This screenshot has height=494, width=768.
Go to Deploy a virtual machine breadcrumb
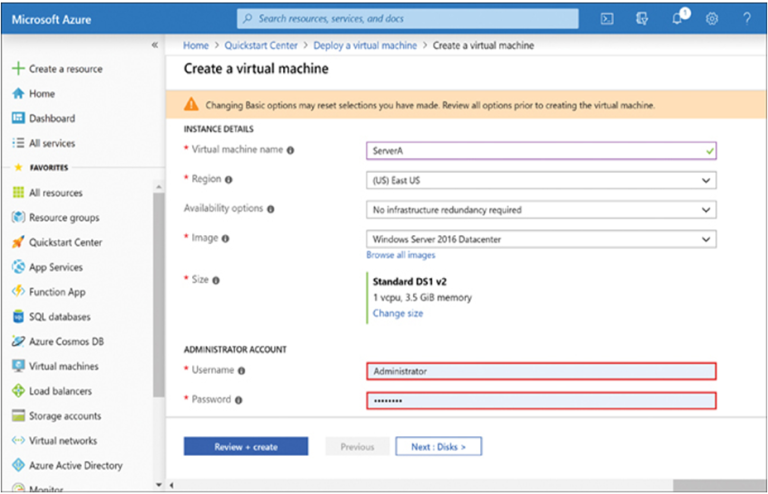365,45
